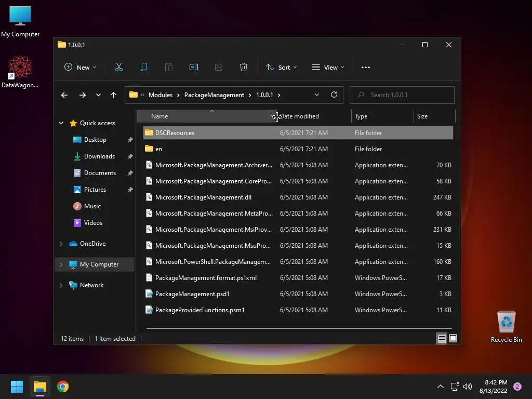Select Microsoft.PackageManagement.dll file

pos(298,197)
